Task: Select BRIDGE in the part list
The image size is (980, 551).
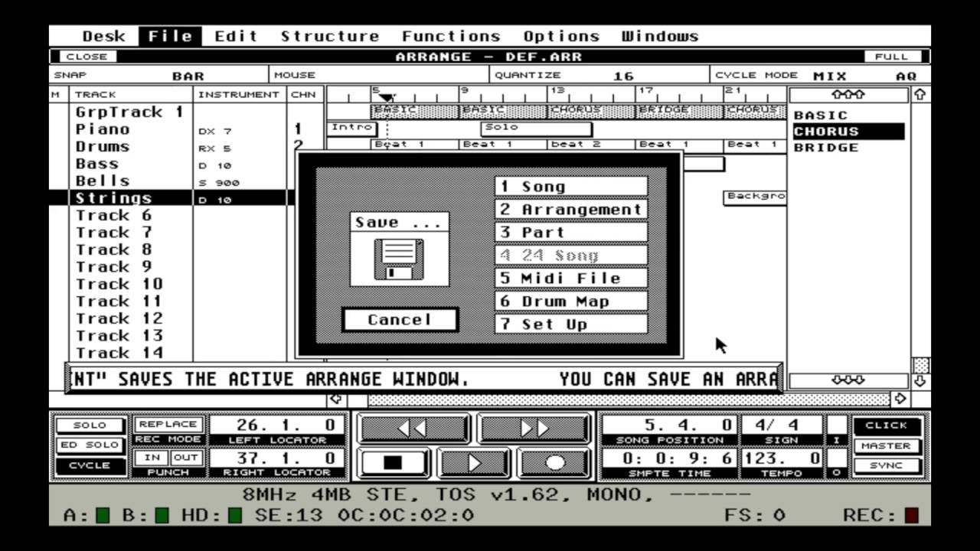Action: click(826, 148)
